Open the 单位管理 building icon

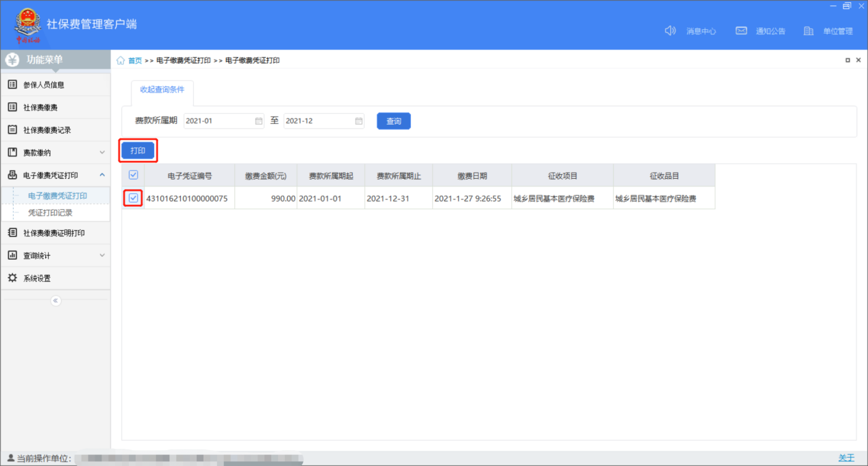tap(808, 31)
